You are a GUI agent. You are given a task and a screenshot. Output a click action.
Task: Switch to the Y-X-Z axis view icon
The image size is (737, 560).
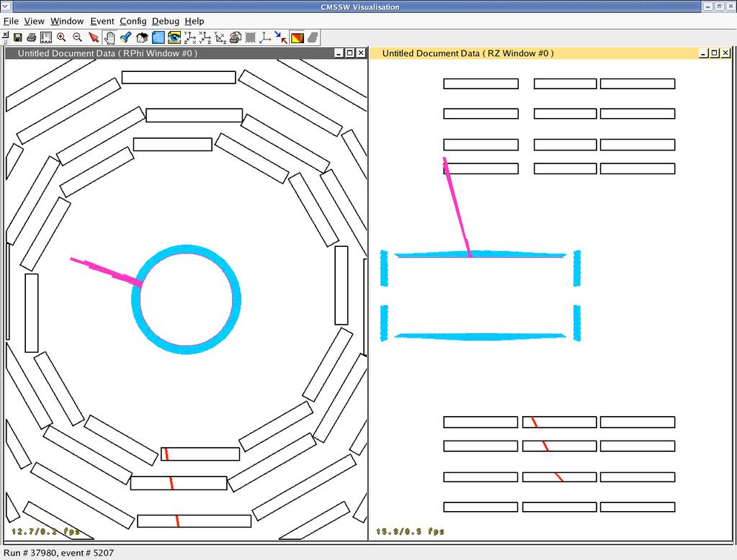(220, 37)
